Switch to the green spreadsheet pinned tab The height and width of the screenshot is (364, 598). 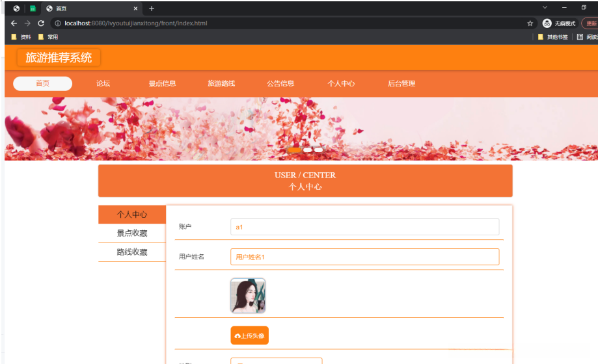(x=33, y=8)
